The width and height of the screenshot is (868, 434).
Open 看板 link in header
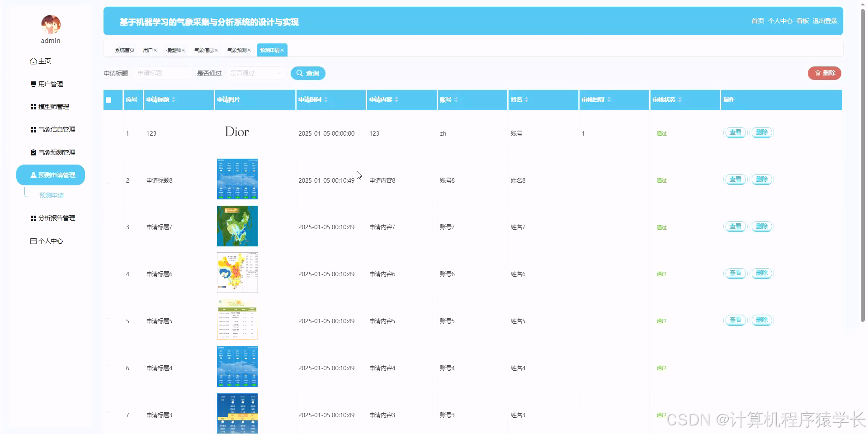coord(802,21)
